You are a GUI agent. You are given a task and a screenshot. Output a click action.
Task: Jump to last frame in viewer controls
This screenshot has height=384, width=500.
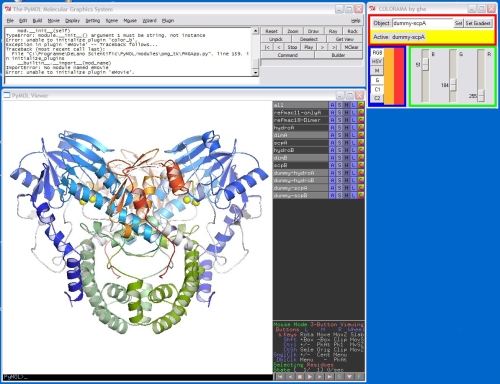coord(329,377)
